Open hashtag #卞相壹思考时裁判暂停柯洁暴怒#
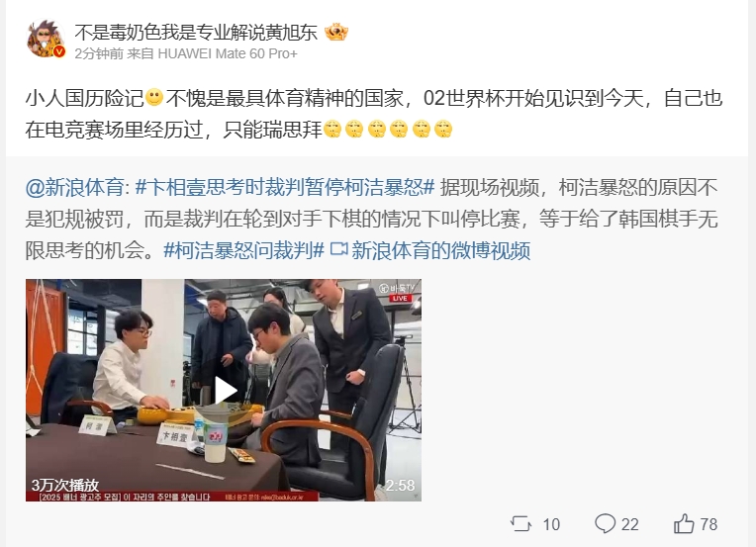Screen dimensions: 756x547 285,188
